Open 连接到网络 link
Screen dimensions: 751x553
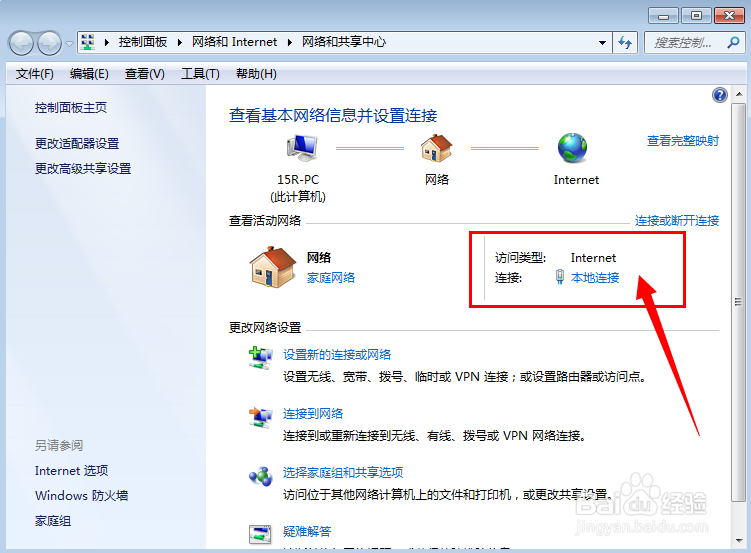(313, 414)
